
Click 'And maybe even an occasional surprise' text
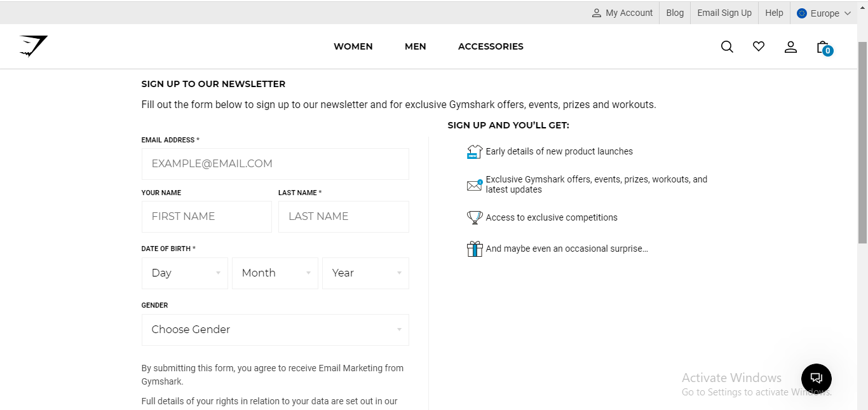tap(567, 249)
